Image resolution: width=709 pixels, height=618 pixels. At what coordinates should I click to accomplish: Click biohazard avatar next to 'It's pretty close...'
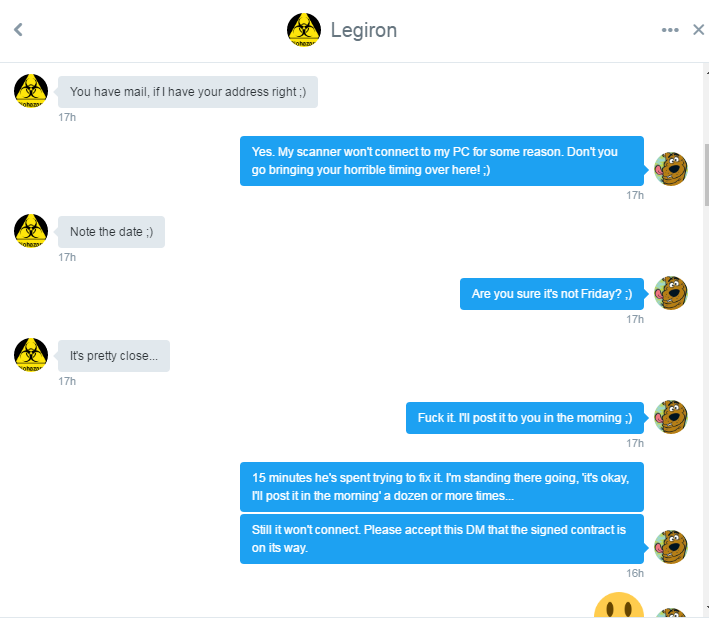click(31, 355)
